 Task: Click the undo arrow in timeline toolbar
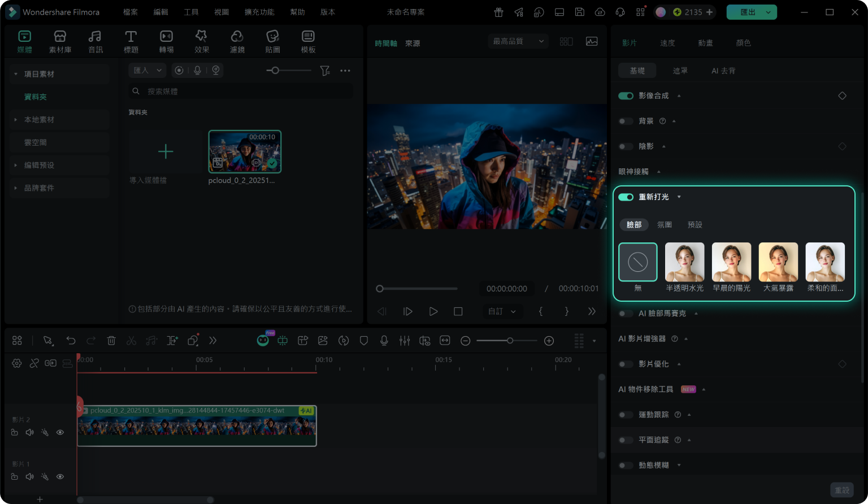pyautogui.click(x=71, y=341)
